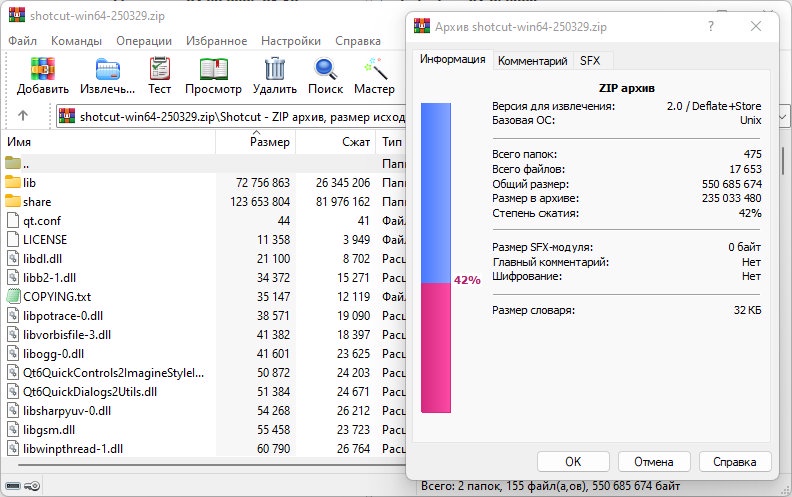792x497 pixels.
Task: Click the key icon in status bar
Action: (32, 486)
